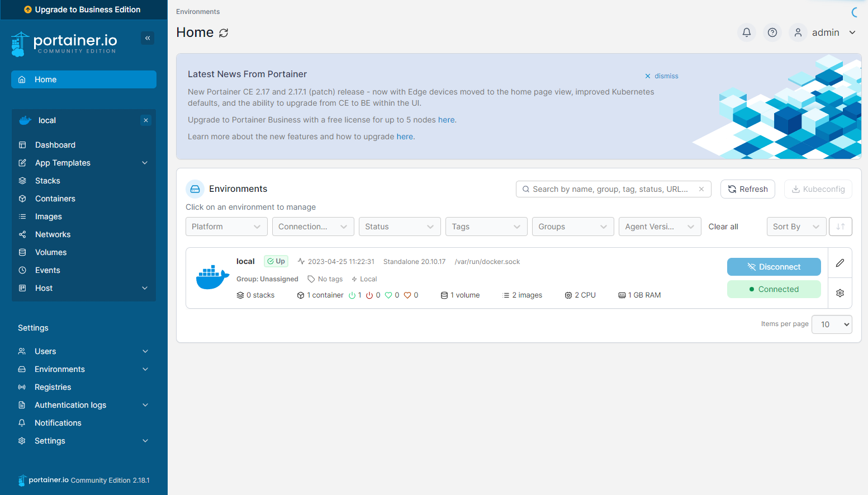Expand Authentication logs submenu chevron
The height and width of the screenshot is (495, 868).
click(145, 405)
